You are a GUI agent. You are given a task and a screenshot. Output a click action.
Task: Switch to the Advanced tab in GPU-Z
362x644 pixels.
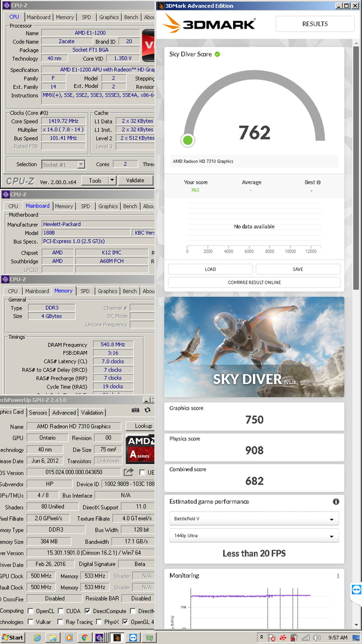click(64, 413)
